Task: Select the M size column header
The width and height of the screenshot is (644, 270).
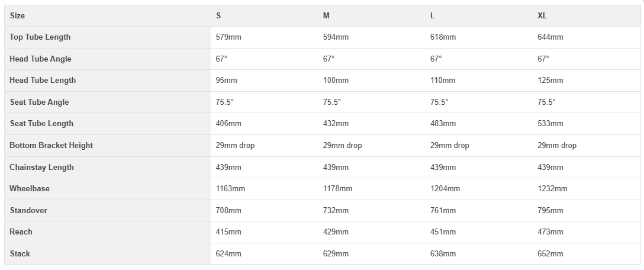Action: 326,15
